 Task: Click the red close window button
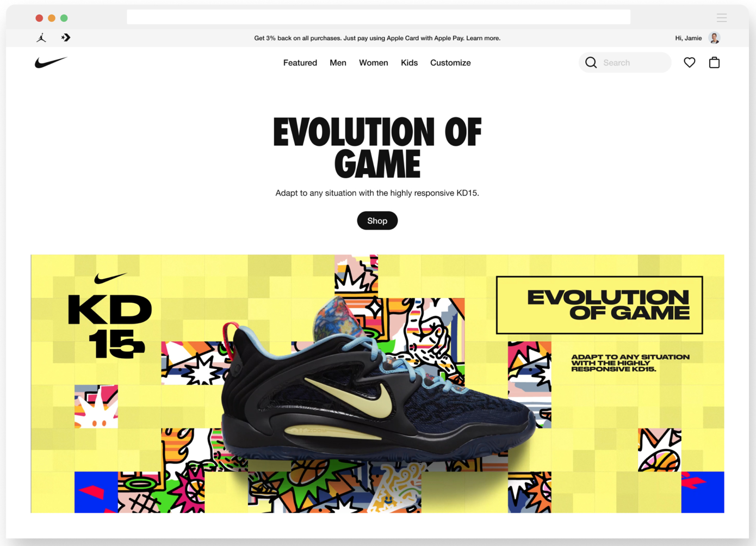[x=39, y=18]
